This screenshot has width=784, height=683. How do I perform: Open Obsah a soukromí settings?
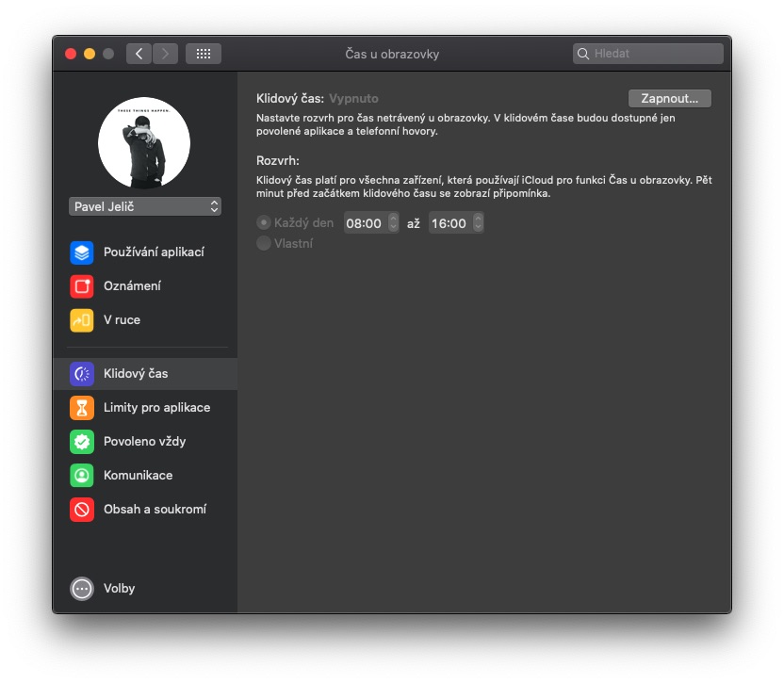click(x=145, y=510)
